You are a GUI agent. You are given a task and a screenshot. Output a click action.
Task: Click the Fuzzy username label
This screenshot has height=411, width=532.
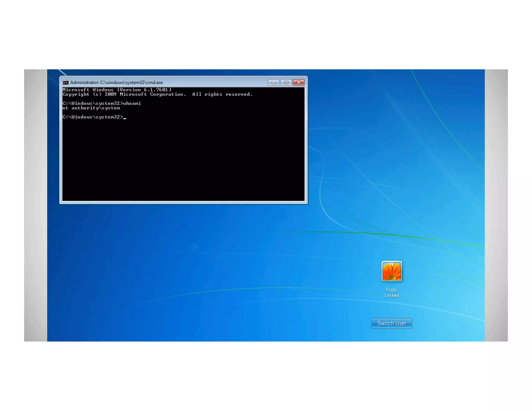point(391,290)
